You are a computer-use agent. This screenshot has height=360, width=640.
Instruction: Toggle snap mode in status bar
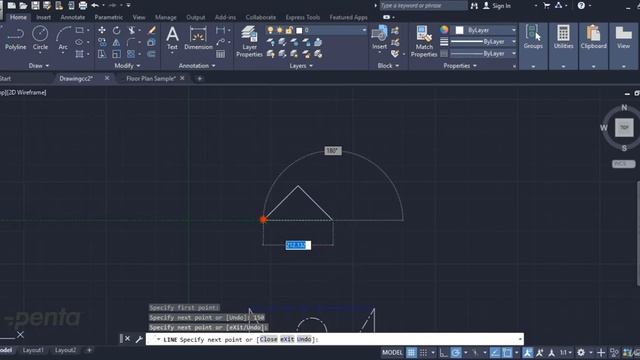(424, 353)
